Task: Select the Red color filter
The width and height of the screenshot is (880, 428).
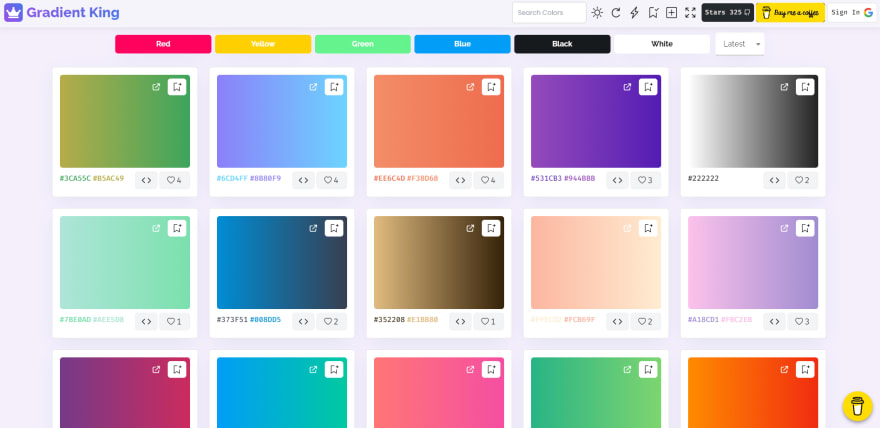Action: pyautogui.click(x=163, y=44)
